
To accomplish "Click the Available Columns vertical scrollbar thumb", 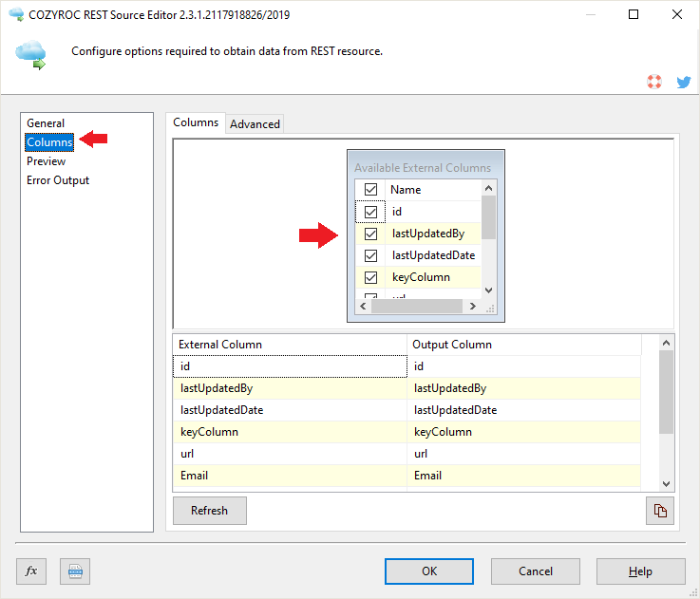I will 488,217.
